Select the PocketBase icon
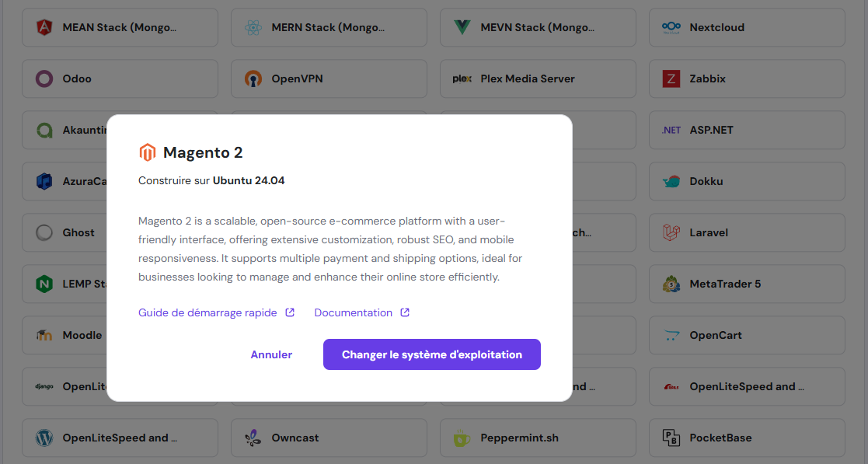 pos(671,438)
